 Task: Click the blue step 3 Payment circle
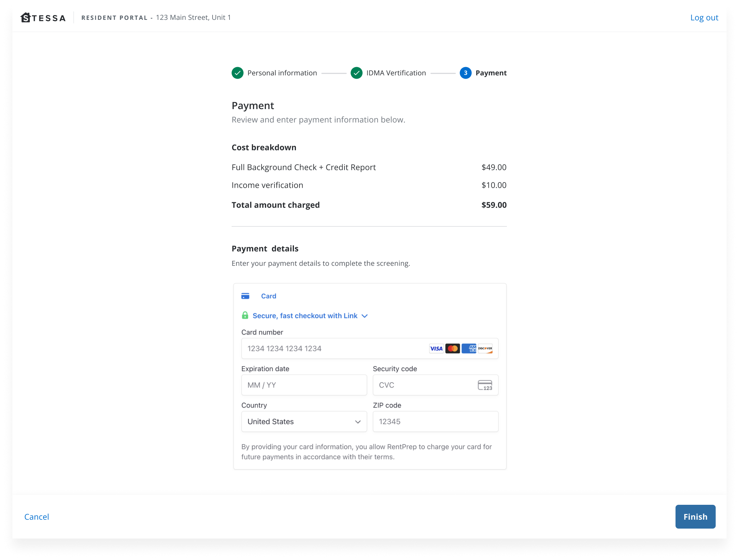pos(465,73)
